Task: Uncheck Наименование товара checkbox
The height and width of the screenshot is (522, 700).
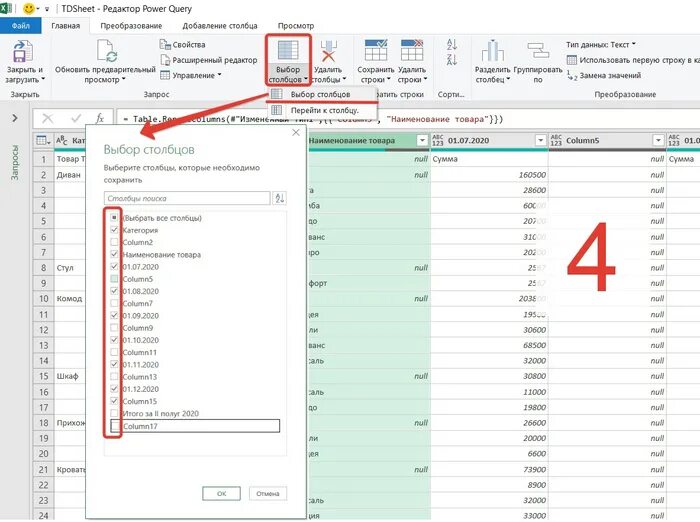Action: click(x=114, y=254)
